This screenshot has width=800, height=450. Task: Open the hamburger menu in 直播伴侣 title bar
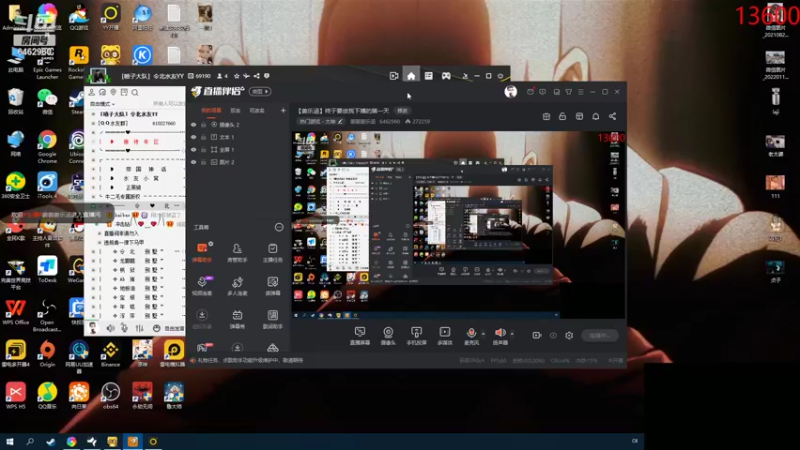pyautogui.click(x=581, y=92)
